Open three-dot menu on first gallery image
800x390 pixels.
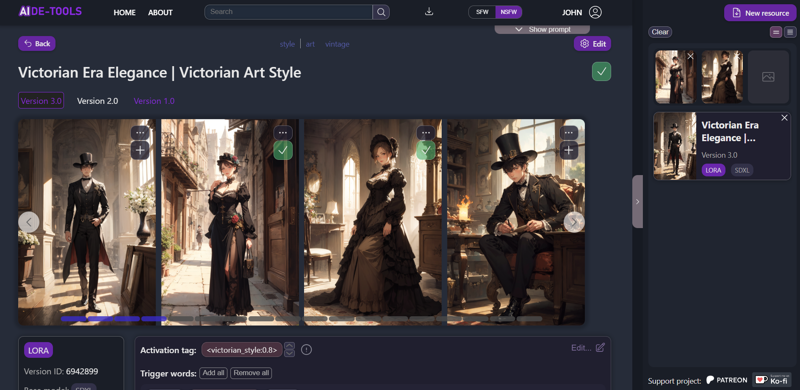140,133
